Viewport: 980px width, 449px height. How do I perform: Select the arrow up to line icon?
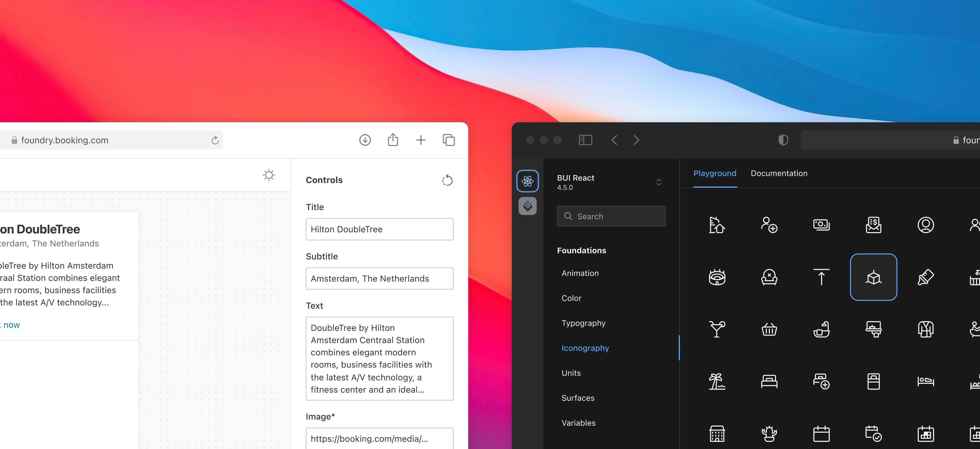point(821,277)
